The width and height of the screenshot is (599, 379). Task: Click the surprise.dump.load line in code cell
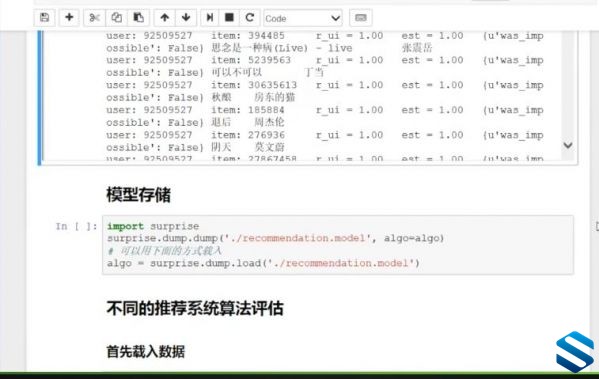pyautogui.click(x=263, y=263)
